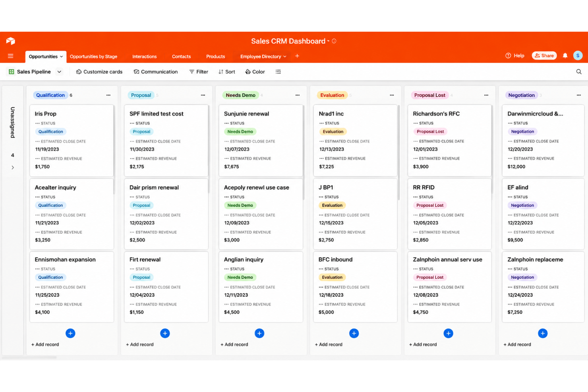Image resolution: width=588 pixels, height=392 pixels.
Task: Open the notifications bell
Action: pyautogui.click(x=565, y=56)
